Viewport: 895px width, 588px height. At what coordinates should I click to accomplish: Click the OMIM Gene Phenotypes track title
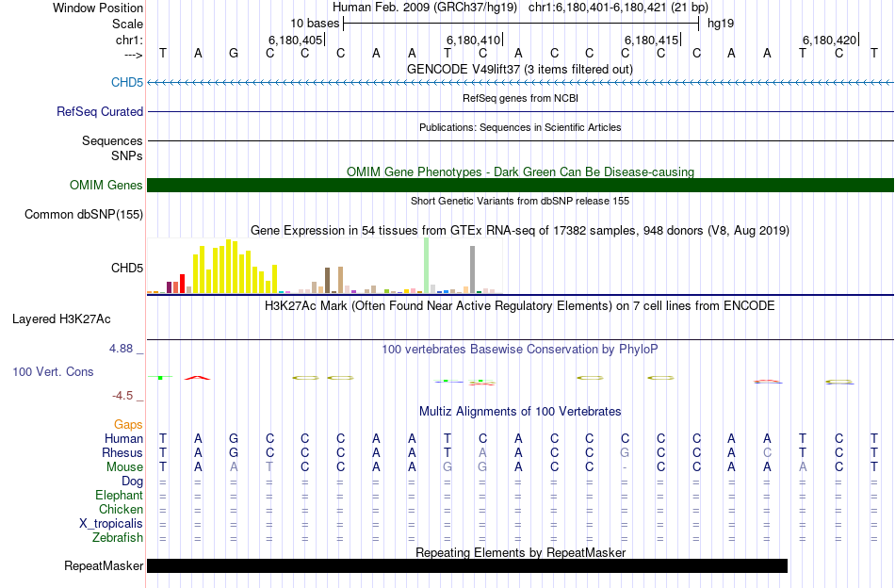520,171
